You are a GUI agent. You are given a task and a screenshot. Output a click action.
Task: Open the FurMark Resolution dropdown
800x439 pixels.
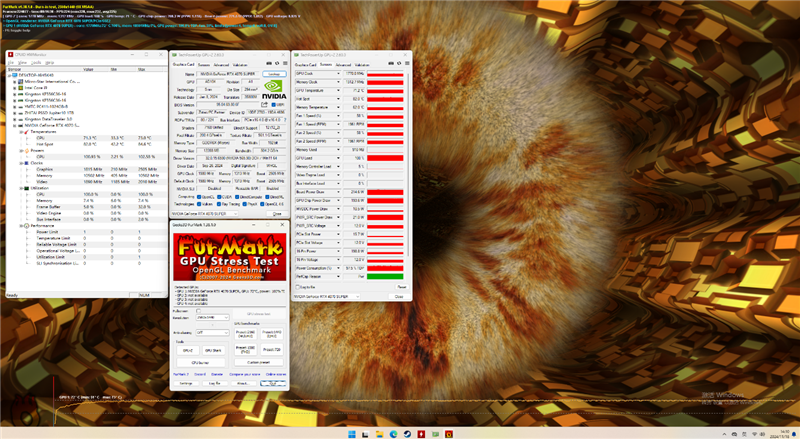coord(213,318)
